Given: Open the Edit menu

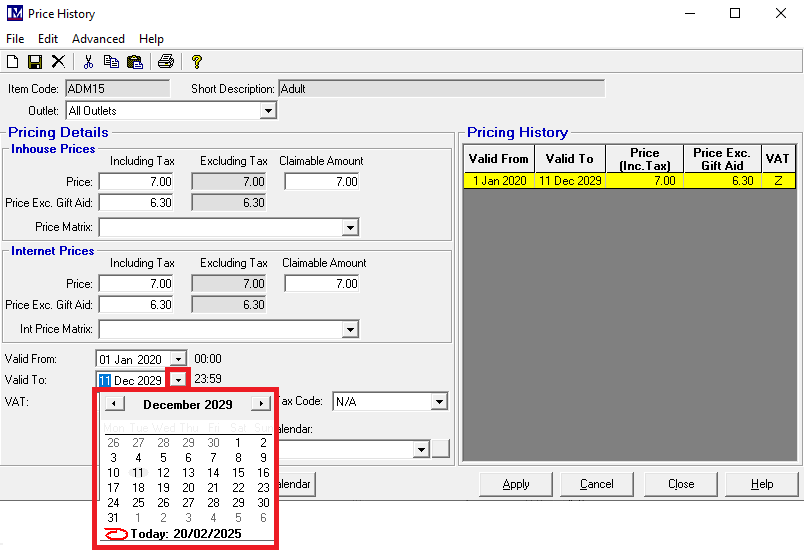Looking at the screenshot, I should click(x=48, y=39).
